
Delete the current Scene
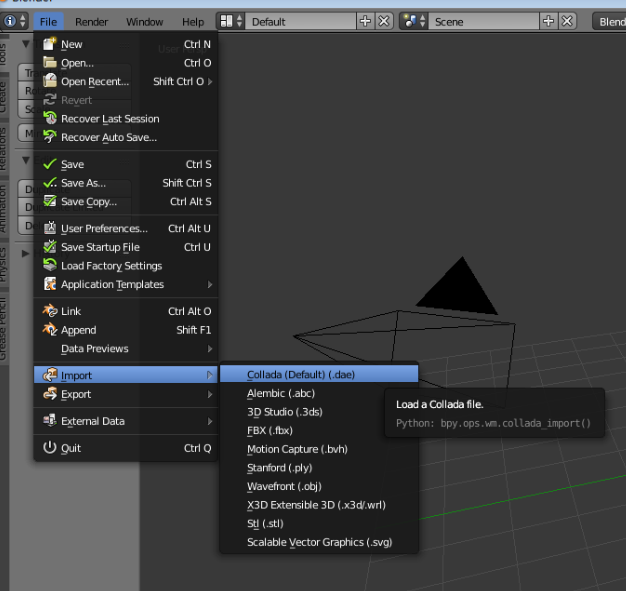click(567, 21)
